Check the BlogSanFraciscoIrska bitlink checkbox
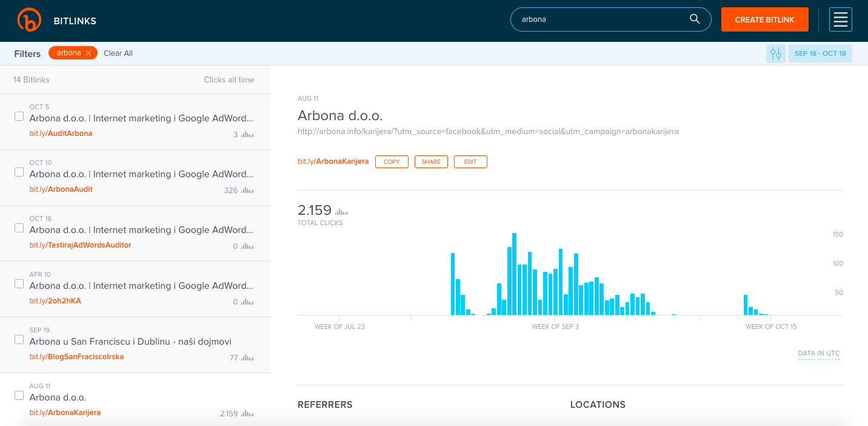868x426 pixels. point(19,340)
